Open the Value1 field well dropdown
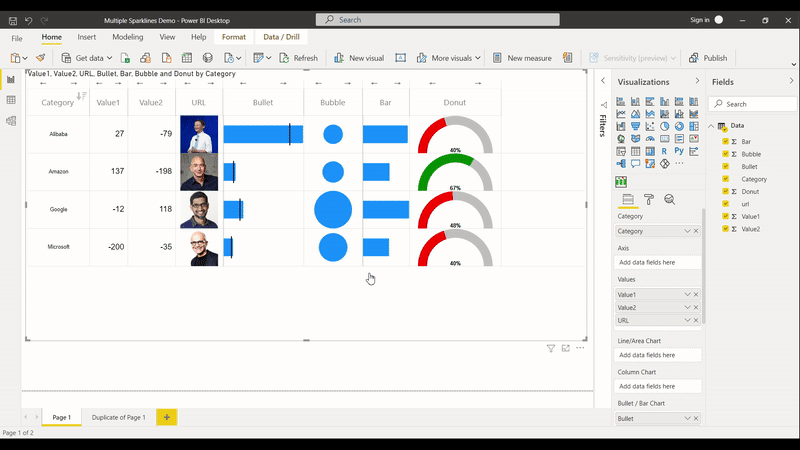The width and height of the screenshot is (800, 450). pyautogui.click(x=687, y=294)
